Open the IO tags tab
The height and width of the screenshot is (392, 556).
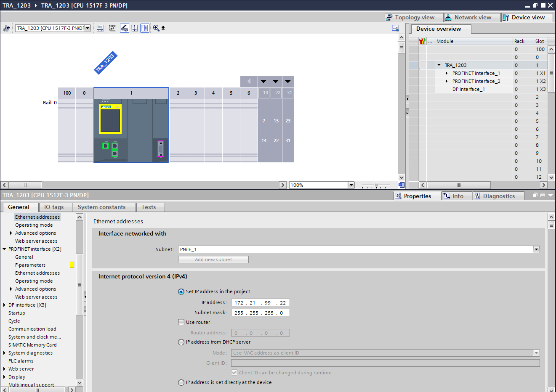pos(54,207)
